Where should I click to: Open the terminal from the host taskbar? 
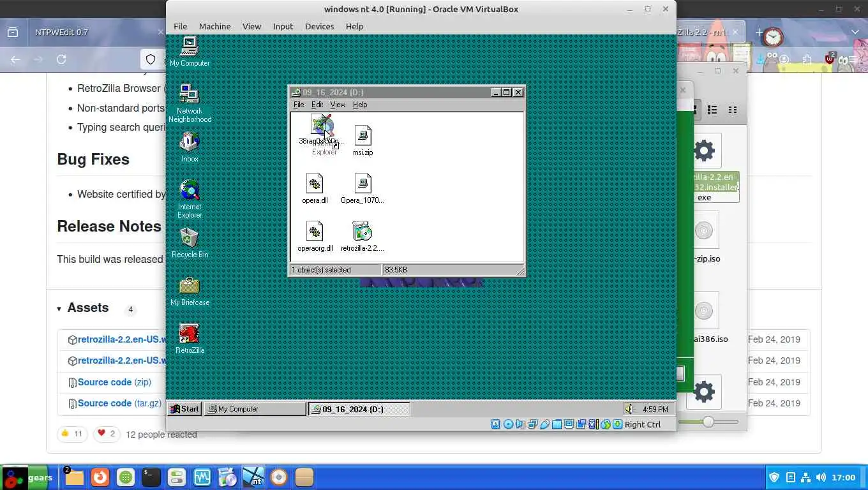pos(151,477)
